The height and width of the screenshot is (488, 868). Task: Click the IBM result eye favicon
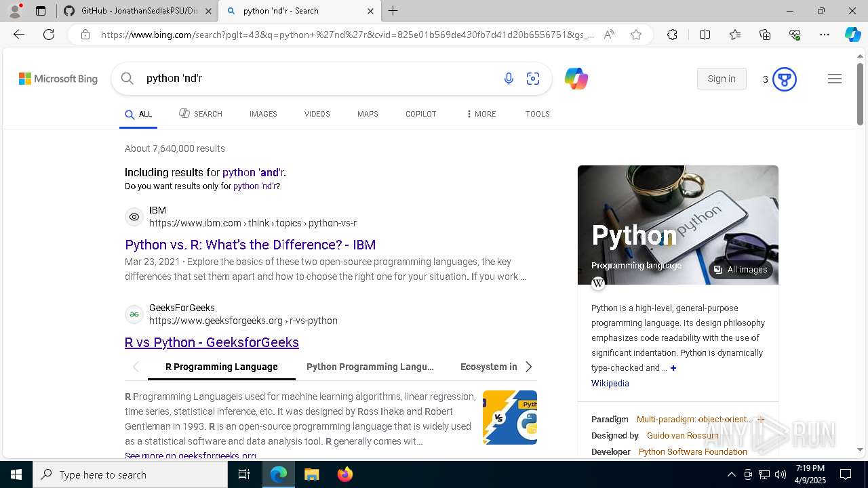[134, 217]
